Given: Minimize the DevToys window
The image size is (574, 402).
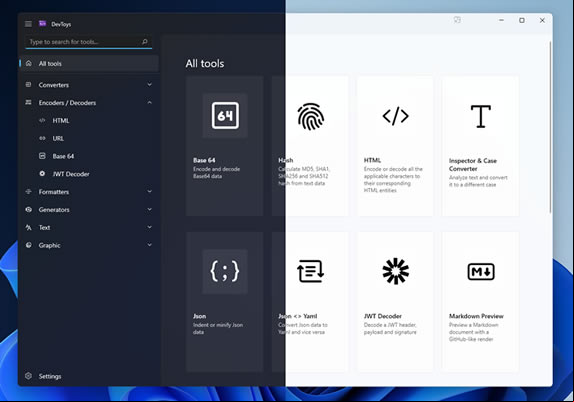Looking at the screenshot, I should (x=502, y=20).
